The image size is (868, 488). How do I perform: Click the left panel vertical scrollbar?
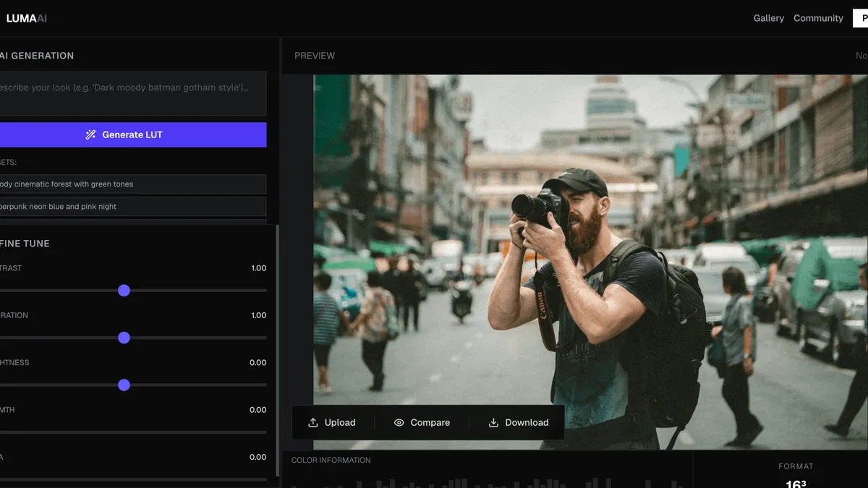pos(278,351)
